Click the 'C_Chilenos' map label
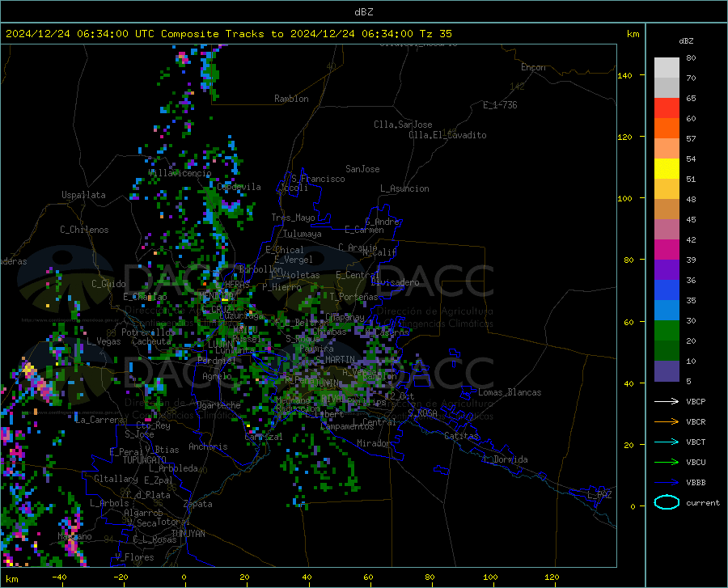The height and width of the screenshot is (588, 728). 84,230
